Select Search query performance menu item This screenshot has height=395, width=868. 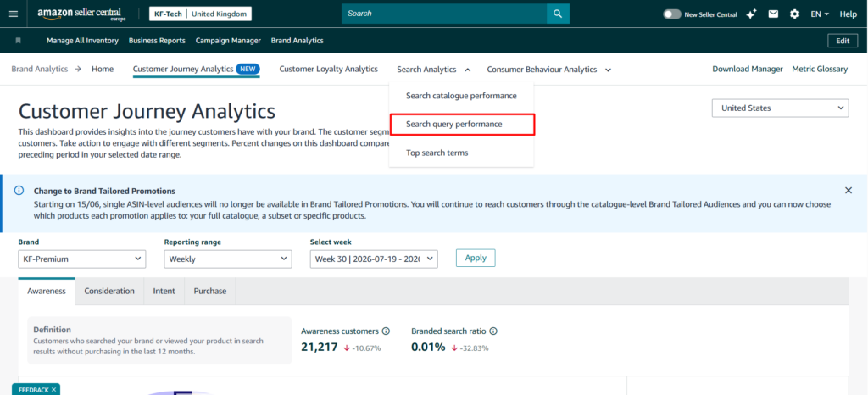[462, 124]
